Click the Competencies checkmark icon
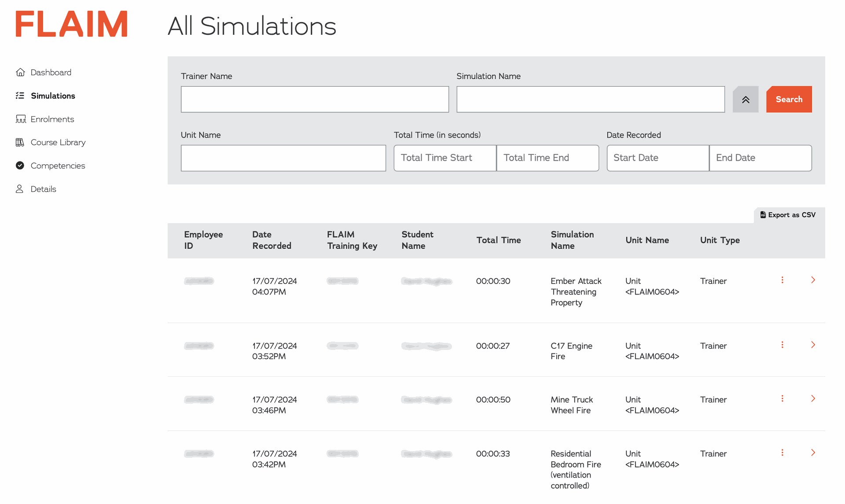 click(x=20, y=166)
